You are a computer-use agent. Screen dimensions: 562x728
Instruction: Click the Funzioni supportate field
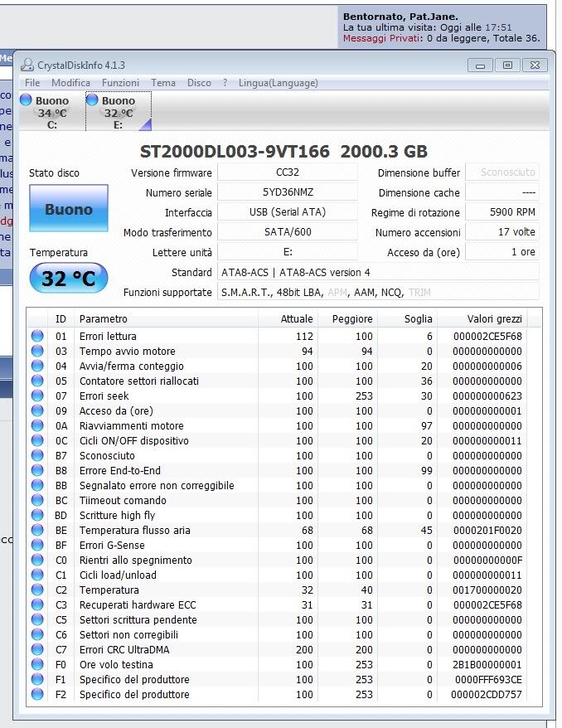[x=378, y=293]
